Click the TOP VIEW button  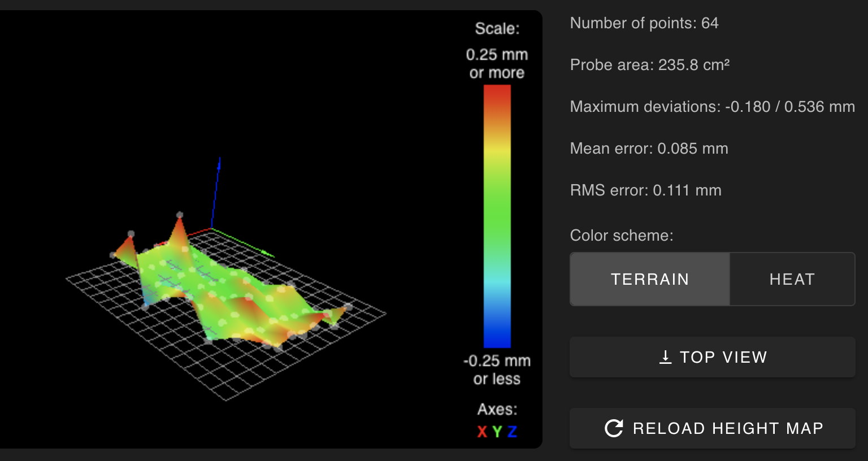(x=713, y=357)
